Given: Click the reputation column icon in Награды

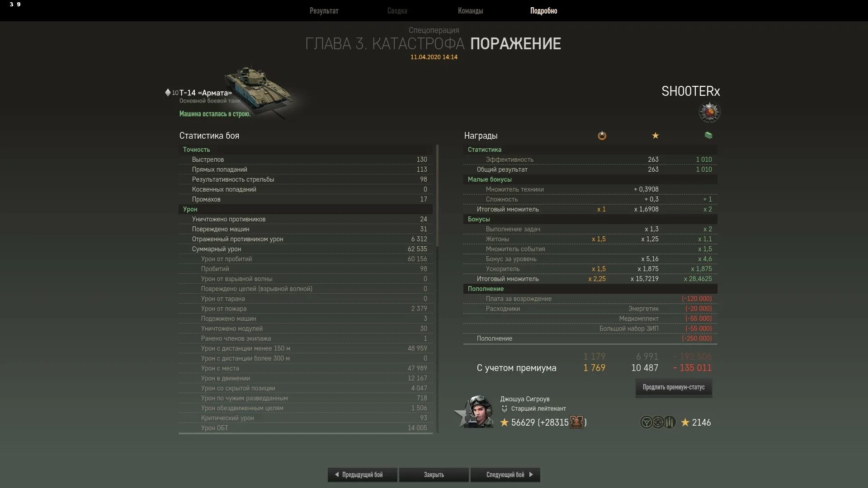Looking at the screenshot, I should pos(602,136).
